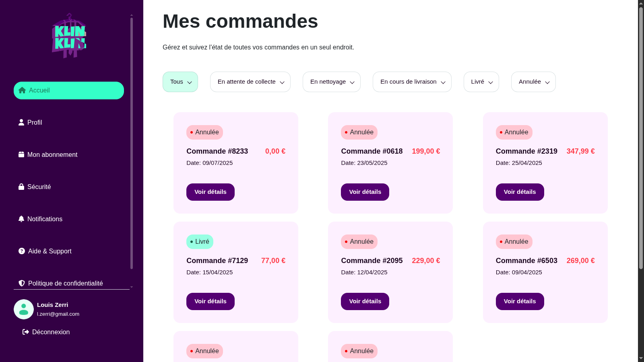Click Voir détails on Commande #2319
The height and width of the screenshot is (362, 644).
pyautogui.click(x=520, y=192)
